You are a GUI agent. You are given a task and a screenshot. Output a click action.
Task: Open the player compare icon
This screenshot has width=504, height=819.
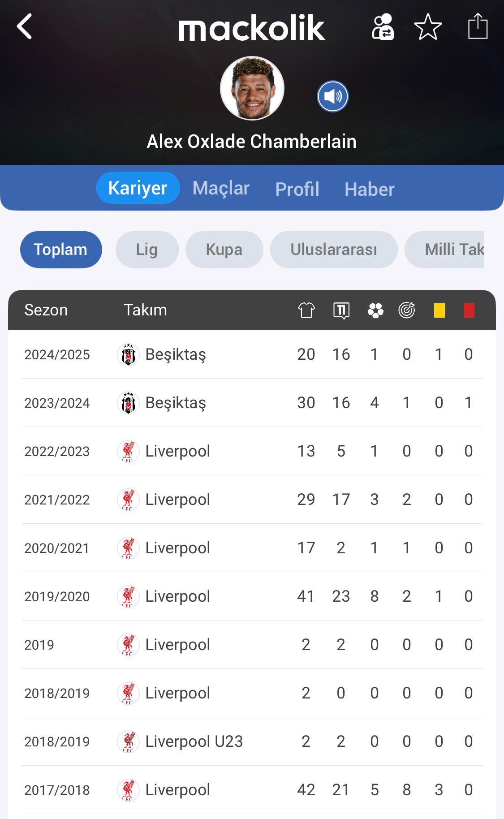point(383,27)
